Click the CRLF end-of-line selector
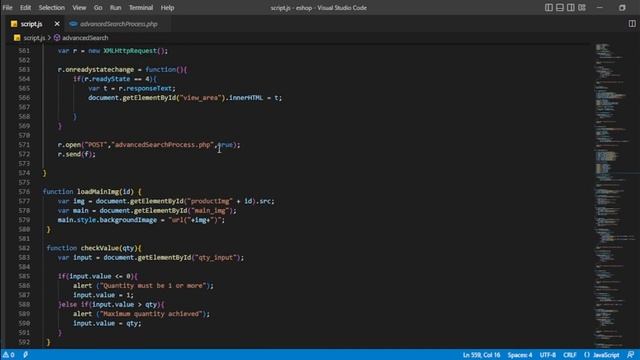The image size is (640, 360). tap(569, 355)
